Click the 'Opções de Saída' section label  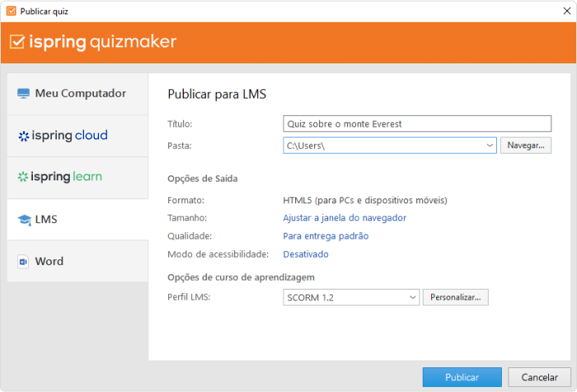[203, 179]
